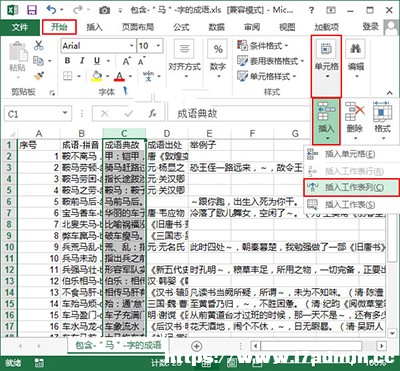400x371 pixels.
Task: Click the Format Painter brush icon
Action: click(x=39, y=76)
